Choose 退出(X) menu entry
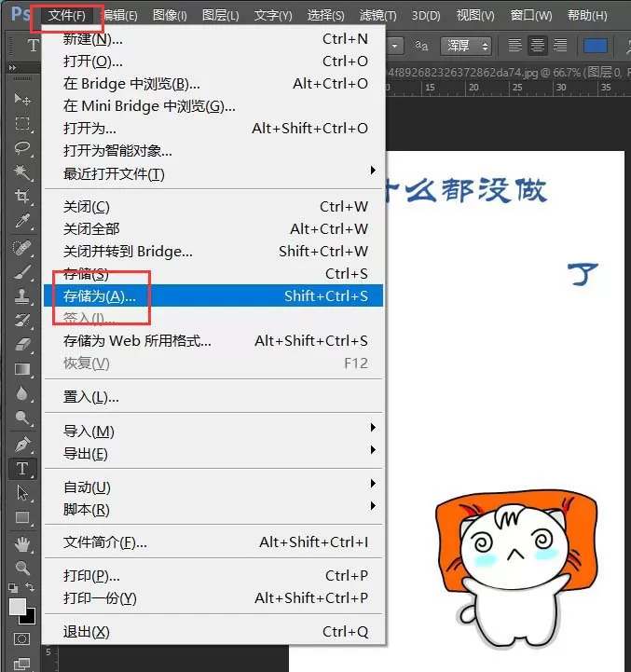Screen dimensions: 631x672 [x=213, y=632]
